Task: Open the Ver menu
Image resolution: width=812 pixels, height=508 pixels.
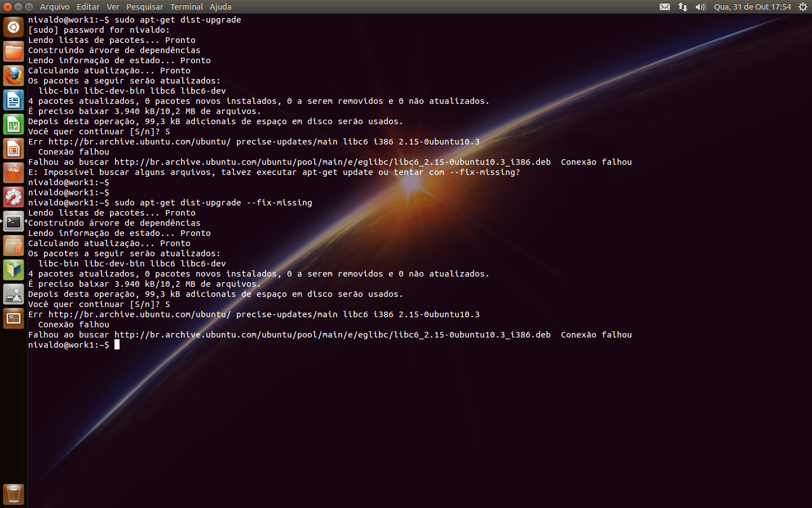Action: pyautogui.click(x=113, y=7)
